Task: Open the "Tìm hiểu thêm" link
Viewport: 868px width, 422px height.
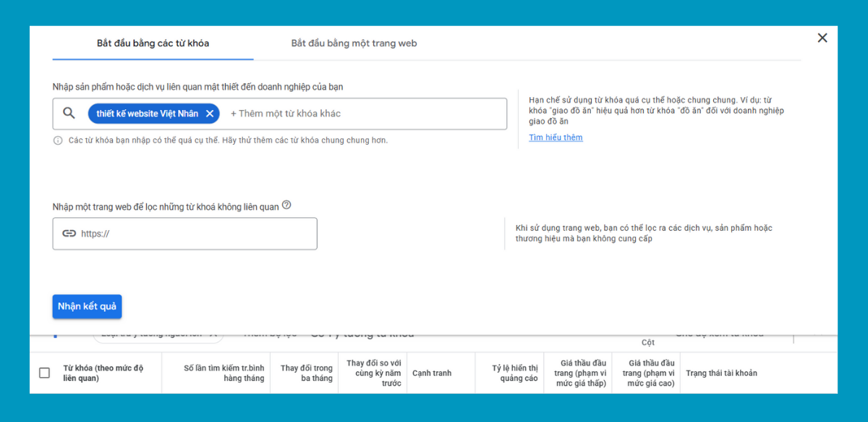Action: (x=556, y=138)
